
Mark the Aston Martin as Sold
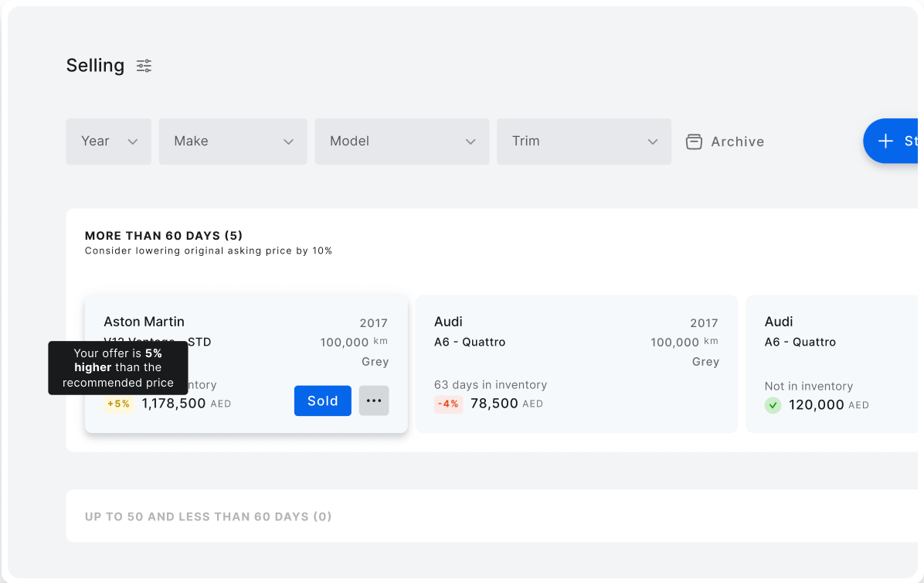click(x=322, y=401)
